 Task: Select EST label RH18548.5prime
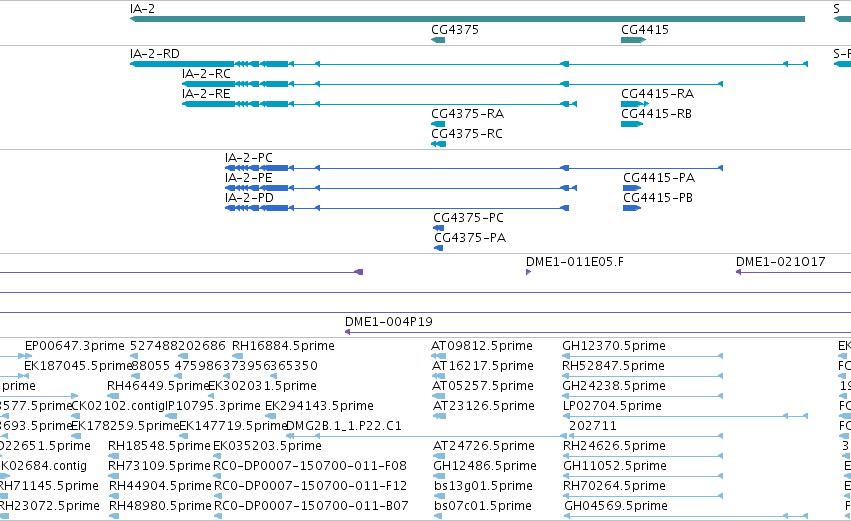159,447
